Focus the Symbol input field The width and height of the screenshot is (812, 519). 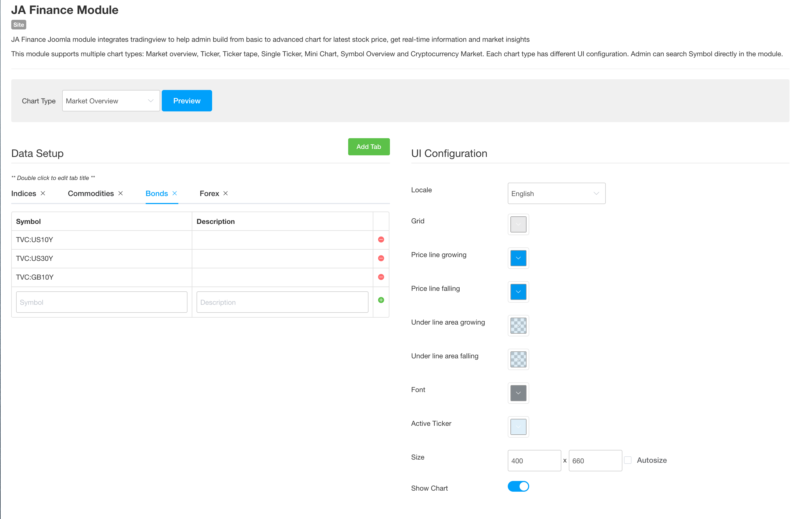point(101,302)
